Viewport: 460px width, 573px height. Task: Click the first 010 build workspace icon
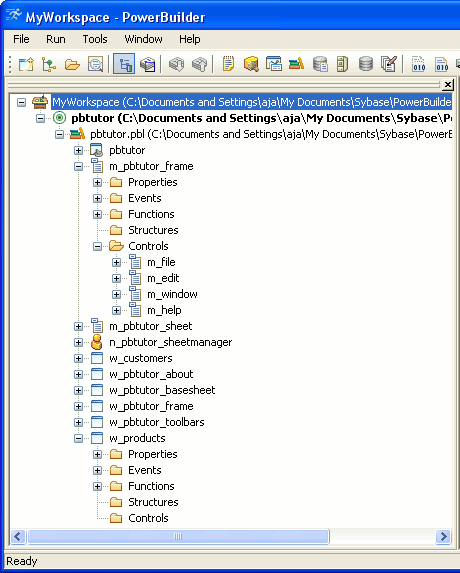pos(419,64)
